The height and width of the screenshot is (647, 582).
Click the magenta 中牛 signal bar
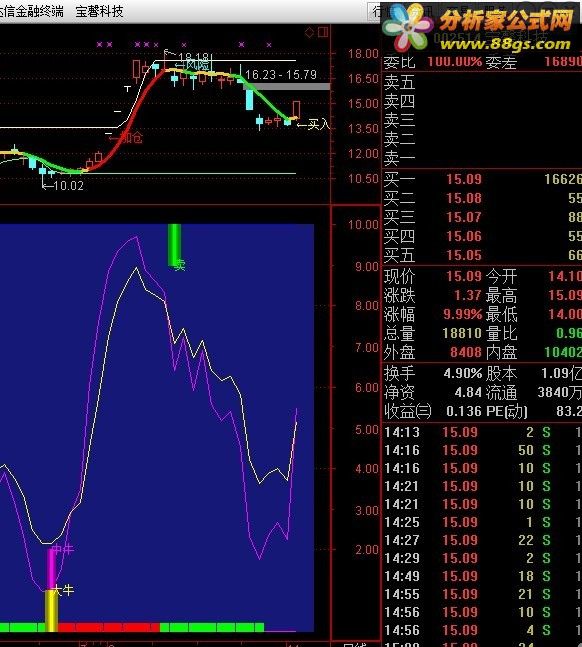pyautogui.click(x=52, y=569)
